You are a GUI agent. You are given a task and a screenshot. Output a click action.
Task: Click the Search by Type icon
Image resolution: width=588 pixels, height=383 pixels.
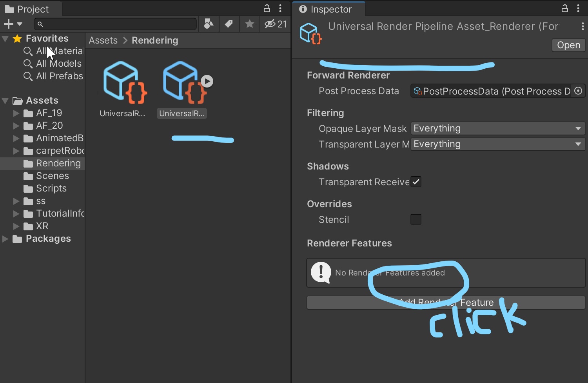(209, 24)
